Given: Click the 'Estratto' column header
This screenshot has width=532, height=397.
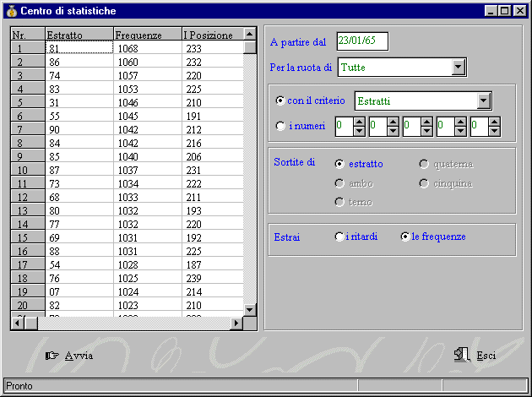Looking at the screenshot, I should (x=79, y=34).
